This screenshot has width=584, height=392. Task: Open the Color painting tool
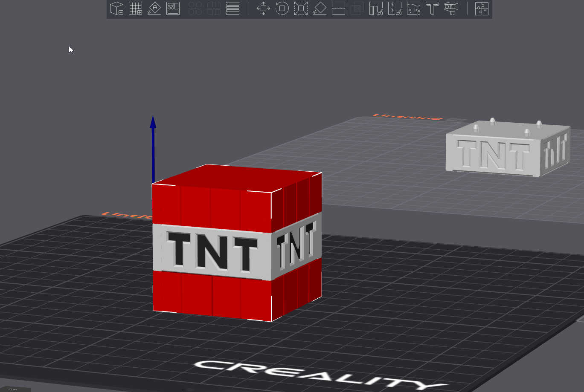[413, 9]
